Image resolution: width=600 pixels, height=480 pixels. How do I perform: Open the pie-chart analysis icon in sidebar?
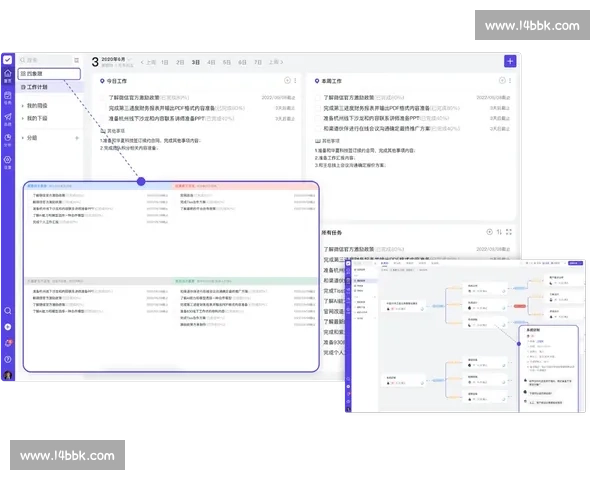tap(8, 140)
